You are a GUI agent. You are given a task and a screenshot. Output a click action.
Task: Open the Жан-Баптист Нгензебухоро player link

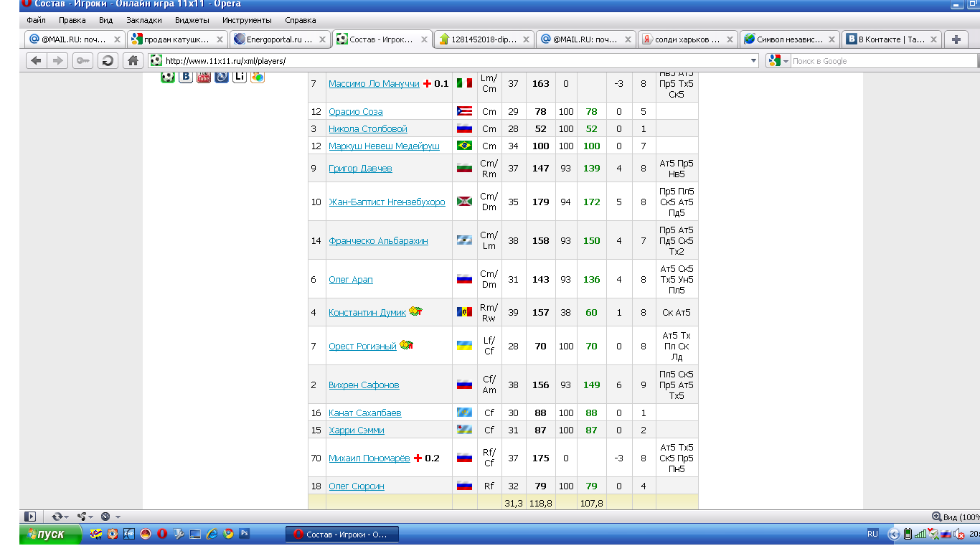387,202
